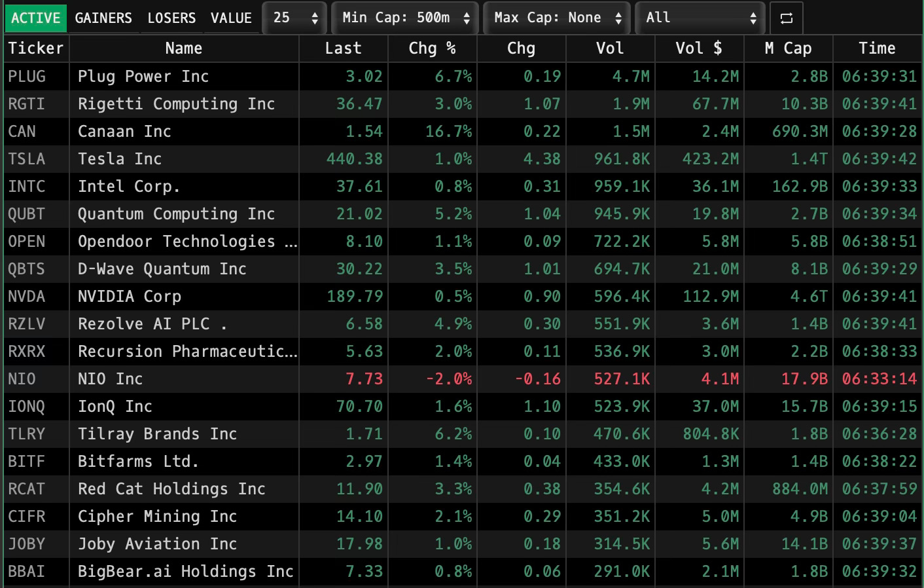The height and width of the screenshot is (588, 924).
Task: Click the name Intel Corp.
Action: 129,187
